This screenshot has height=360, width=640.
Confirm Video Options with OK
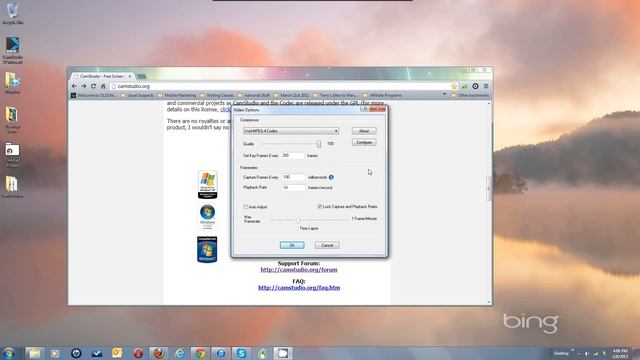(x=292, y=245)
